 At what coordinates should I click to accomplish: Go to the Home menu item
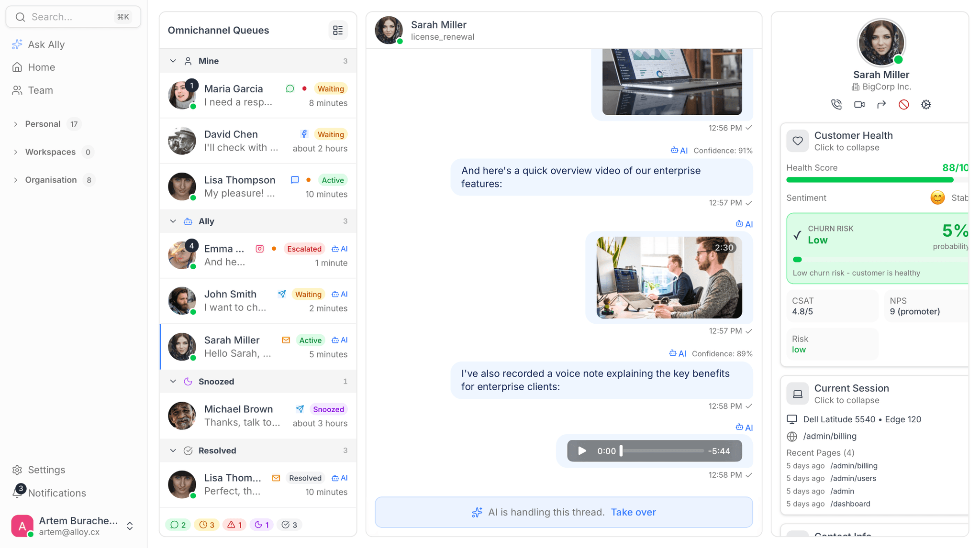point(41,67)
